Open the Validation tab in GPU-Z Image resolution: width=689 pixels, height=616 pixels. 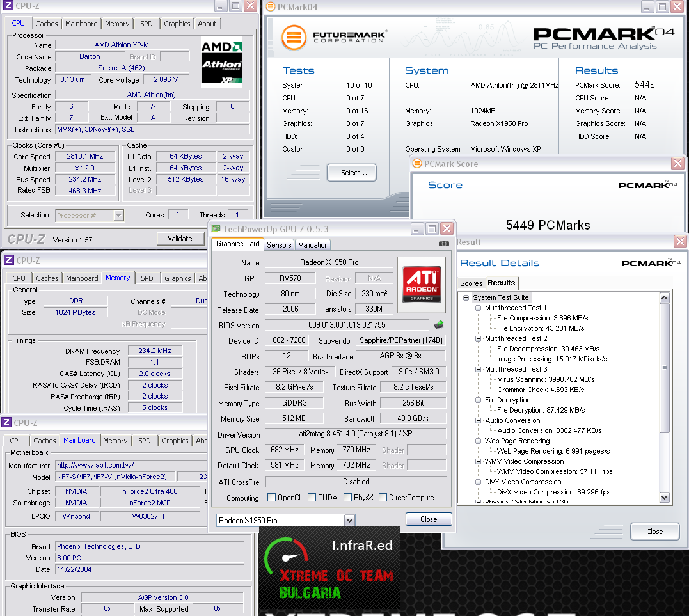[x=313, y=245]
